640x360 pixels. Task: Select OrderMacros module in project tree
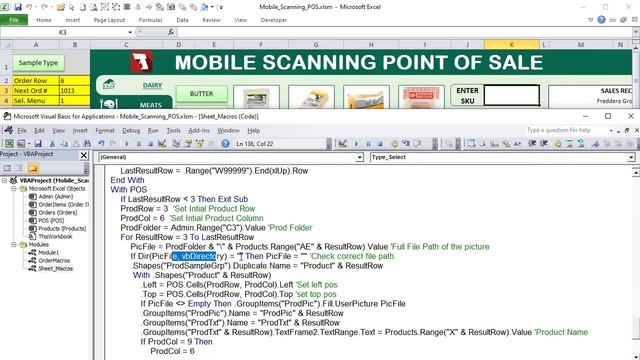(54, 260)
